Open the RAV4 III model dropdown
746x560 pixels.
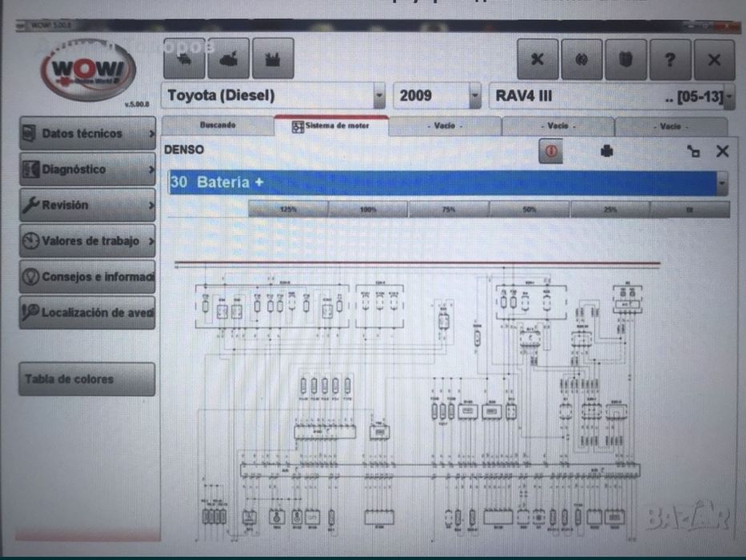(728, 97)
